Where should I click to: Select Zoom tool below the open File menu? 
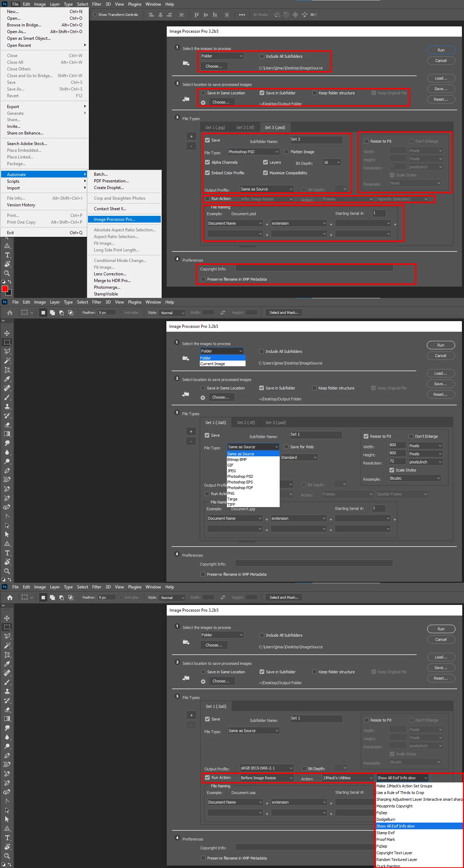click(x=7, y=273)
